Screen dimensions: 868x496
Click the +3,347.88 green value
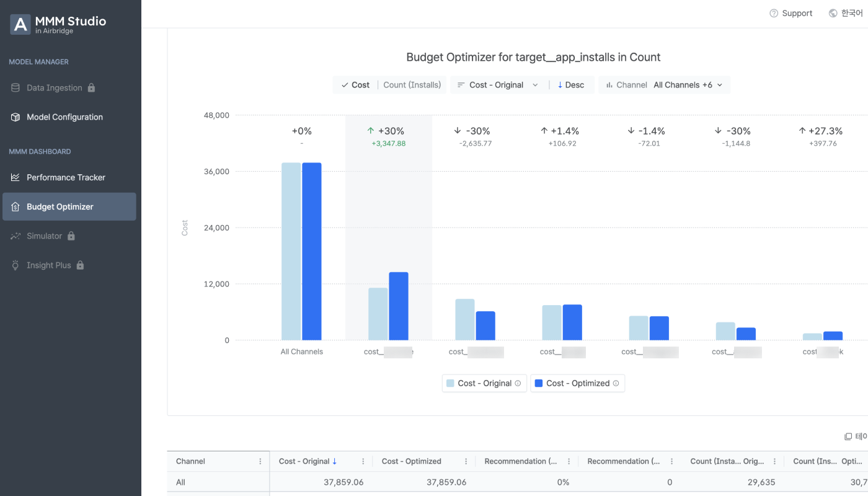tap(389, 143)
